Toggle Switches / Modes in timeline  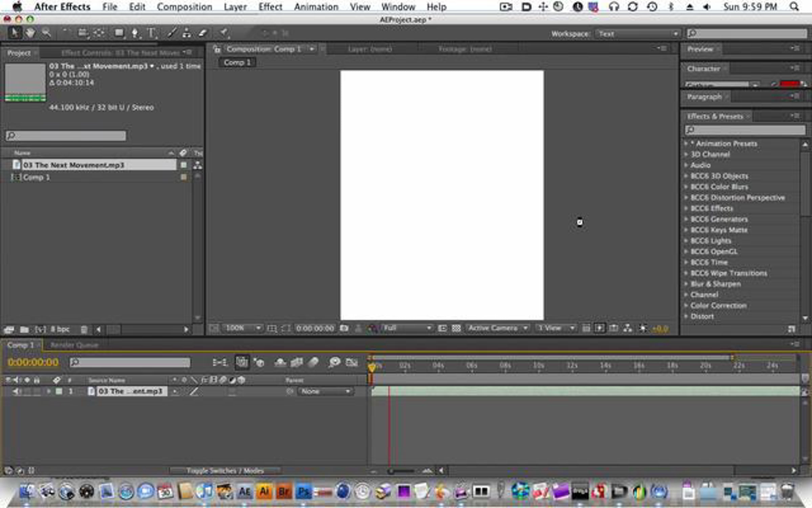point(225,470)
